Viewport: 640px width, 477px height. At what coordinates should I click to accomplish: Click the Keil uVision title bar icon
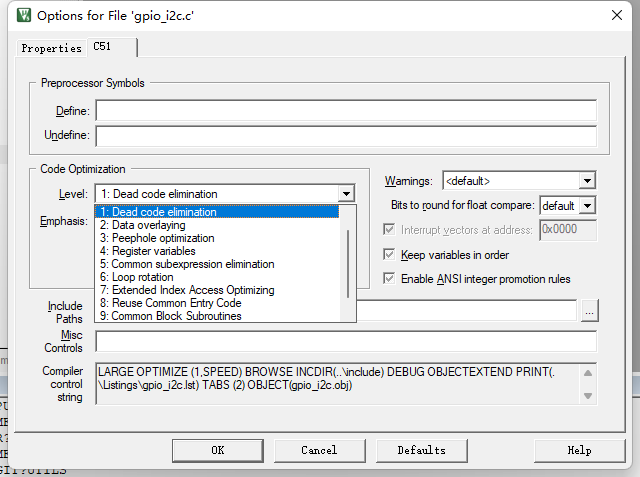pos(24,16)
